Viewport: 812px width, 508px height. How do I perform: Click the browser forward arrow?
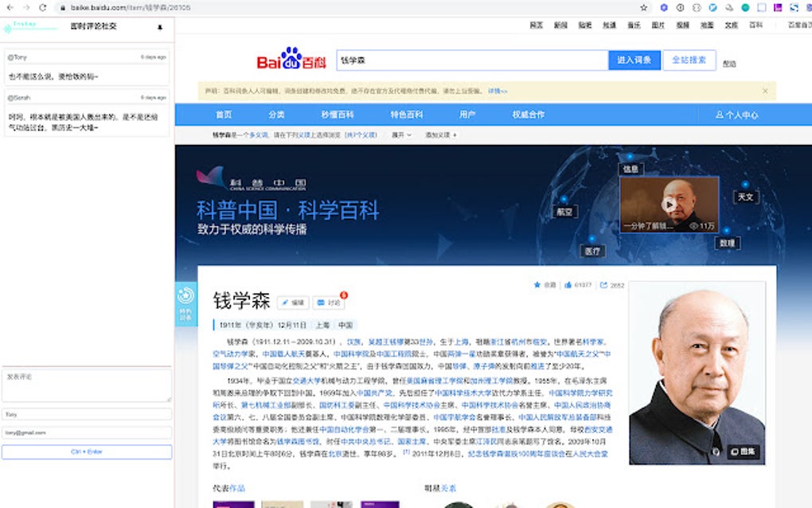[26, 8]
